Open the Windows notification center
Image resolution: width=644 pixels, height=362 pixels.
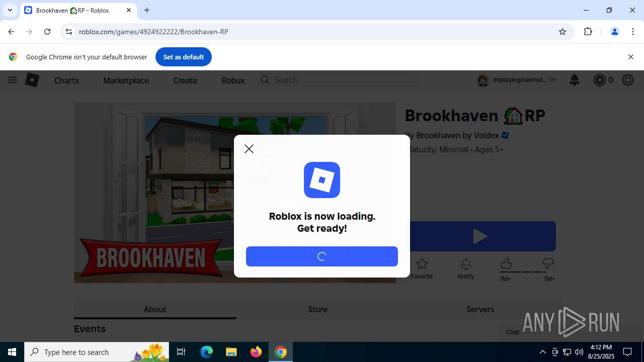coord(627,352)
